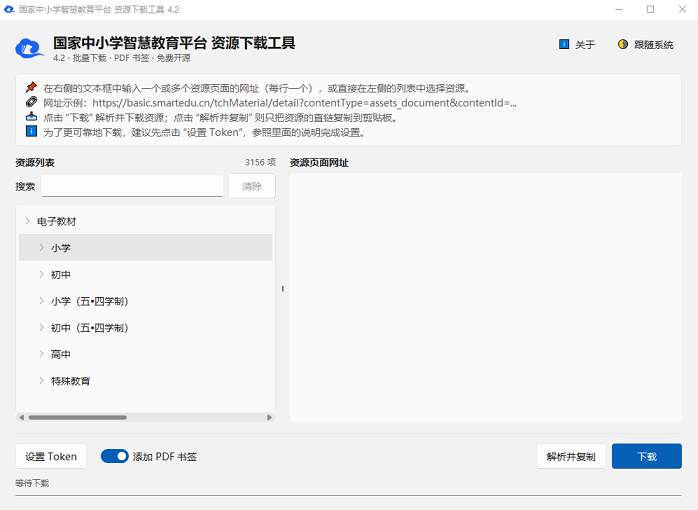Click the blue info icon beside 关于

tap(564, 44)
